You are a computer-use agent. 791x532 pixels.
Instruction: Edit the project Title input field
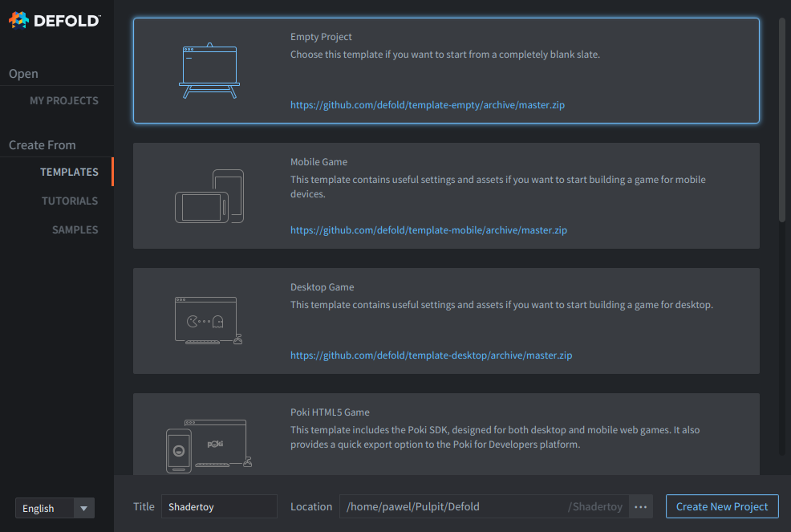(x=220, y=506)
